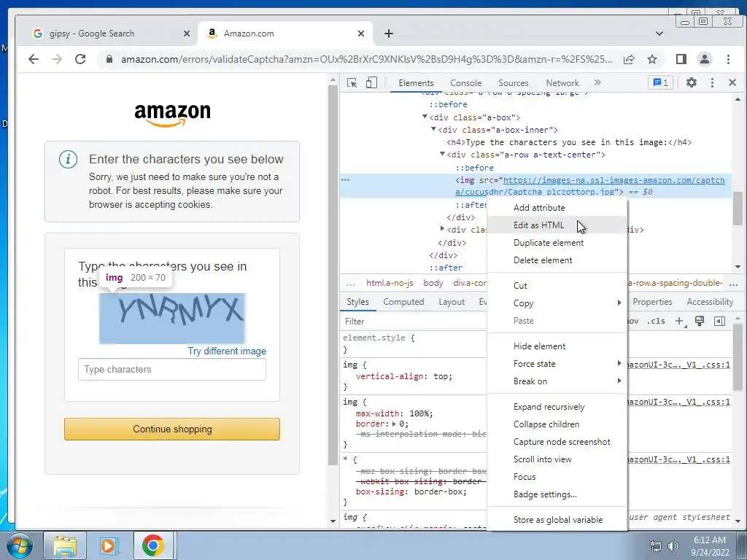Click Try different image link
The width and height of the screenshot is (747, 560).
pyautogui.click(x=227, y=351)
